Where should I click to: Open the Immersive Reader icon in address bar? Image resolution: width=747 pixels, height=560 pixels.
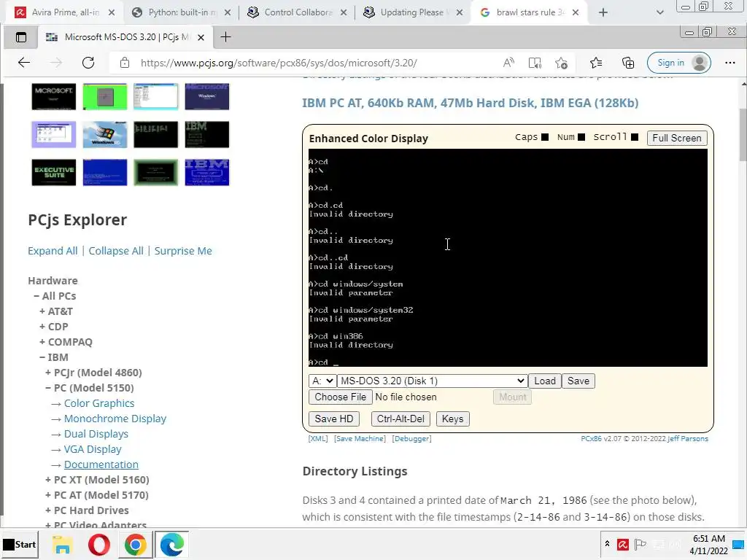point(535,63)
